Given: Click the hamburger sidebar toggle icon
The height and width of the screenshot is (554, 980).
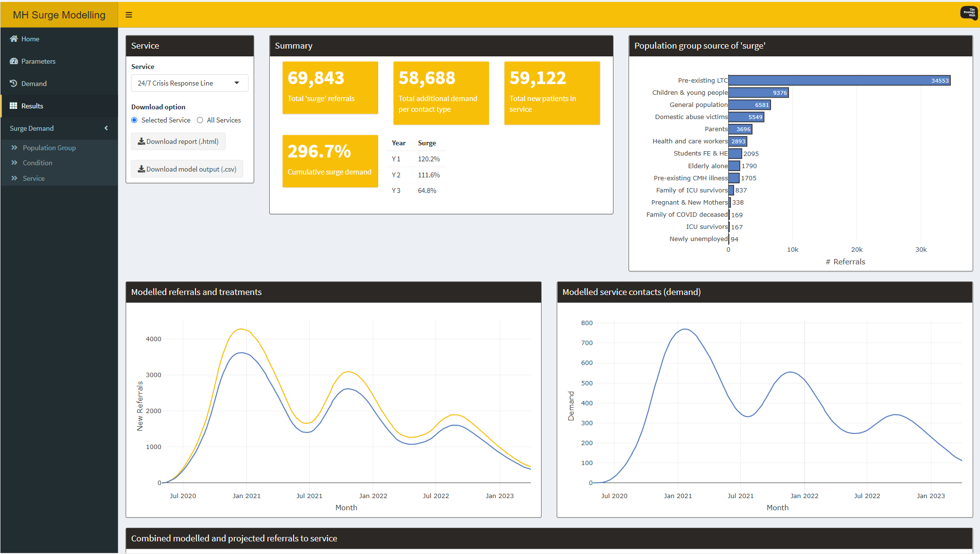Looking at the screenshot, I should click(x=129, y=15).
